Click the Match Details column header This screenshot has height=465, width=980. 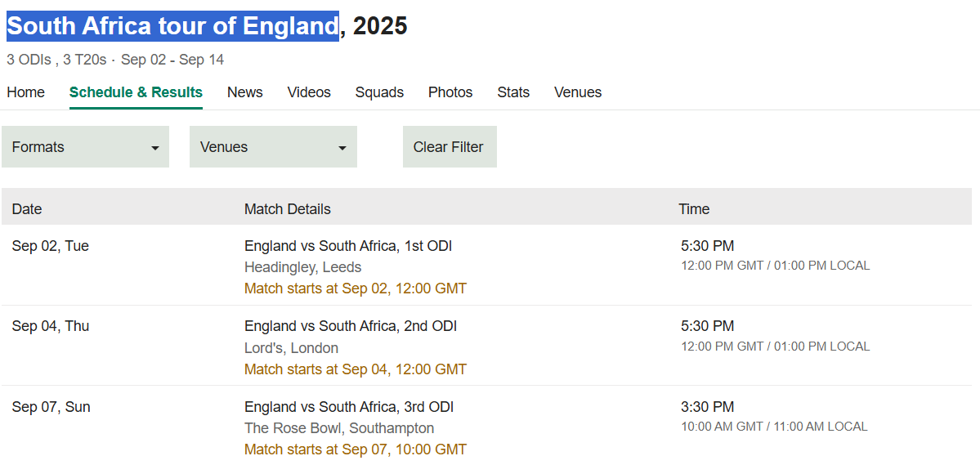coord(288,209)
